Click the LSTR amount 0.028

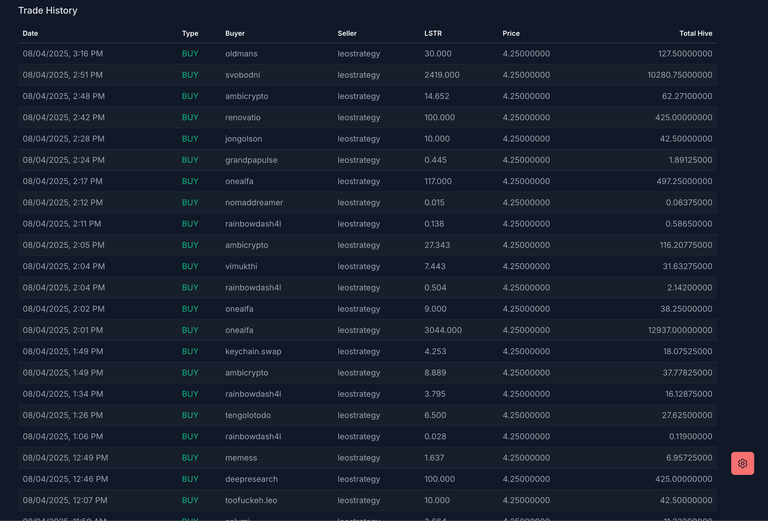point(435,436)
